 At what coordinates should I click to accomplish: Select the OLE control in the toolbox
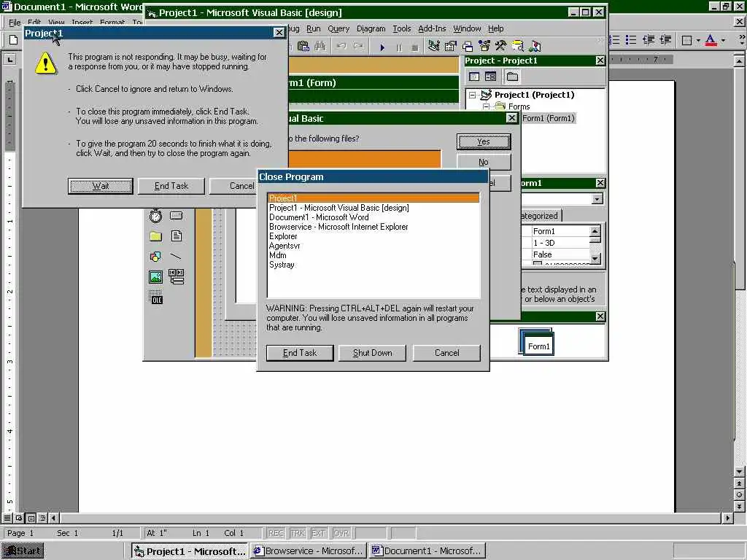155,297
